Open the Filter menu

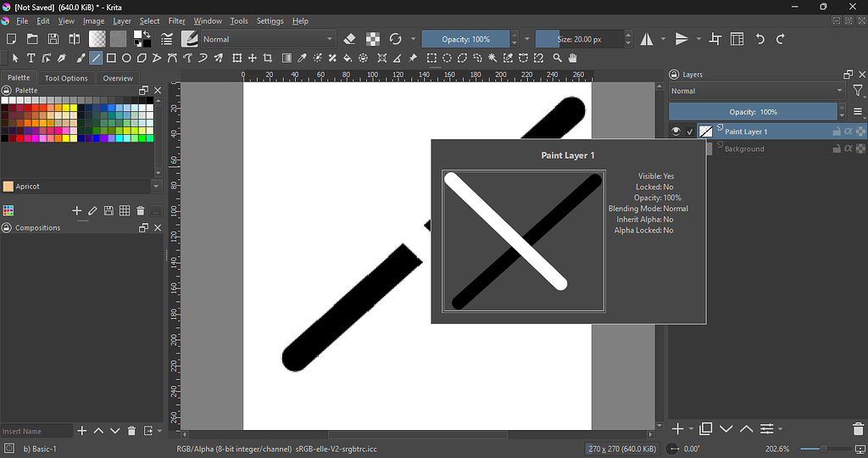(176, 21)
